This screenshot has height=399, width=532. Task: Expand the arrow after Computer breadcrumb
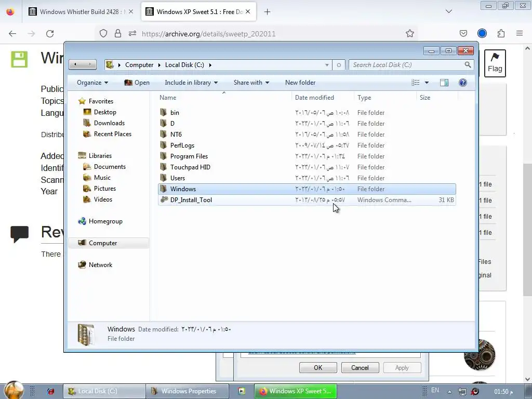coord(159,65)
